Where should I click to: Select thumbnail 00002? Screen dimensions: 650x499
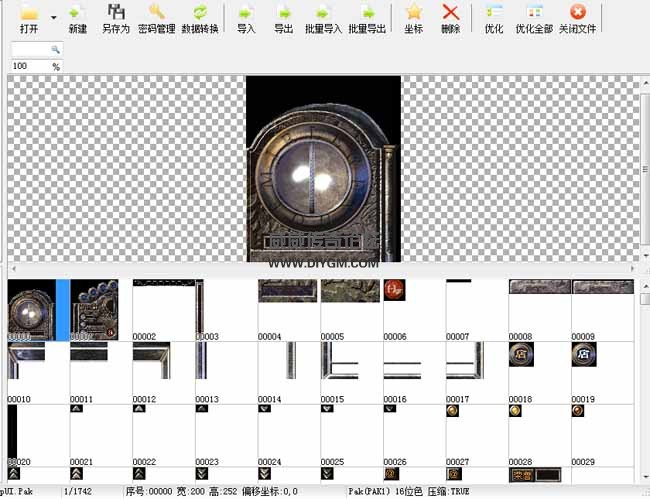[x=164, y=310]
